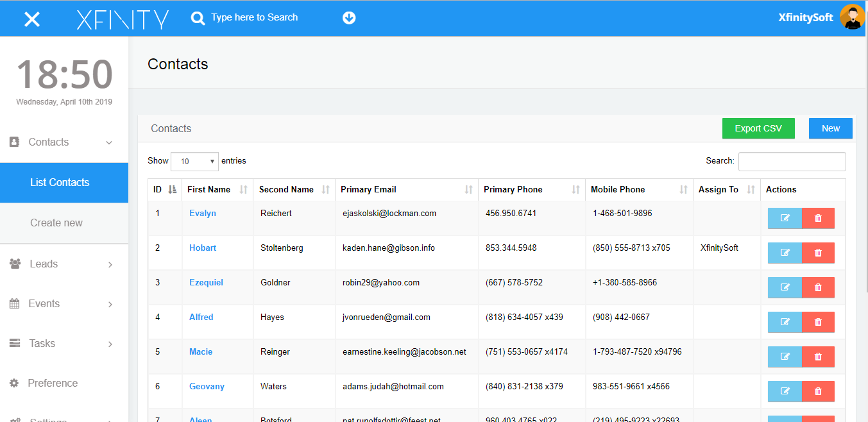
Task: Delete the Hobart Stoltenberg row
Action: pos(818,253)
